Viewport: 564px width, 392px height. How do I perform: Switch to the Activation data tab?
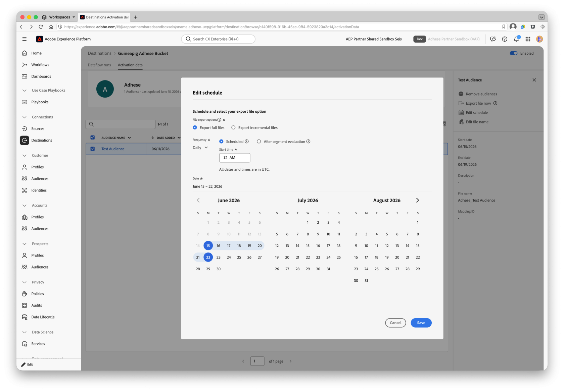(x=130, y=65)
